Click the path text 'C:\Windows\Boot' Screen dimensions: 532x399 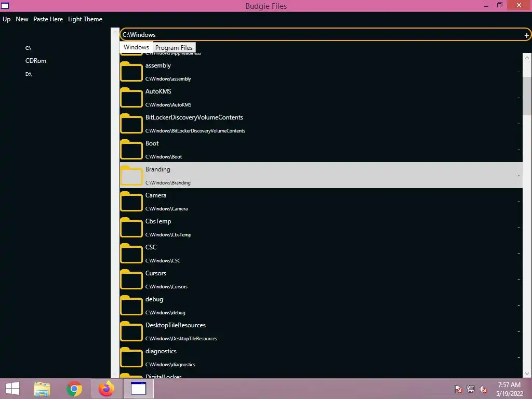point(164,157)
